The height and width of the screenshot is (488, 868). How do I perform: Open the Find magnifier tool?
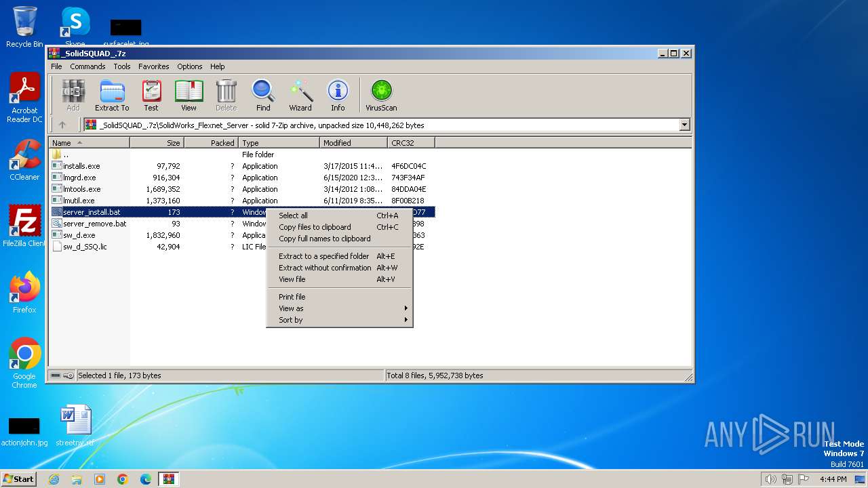pyautogui.click(x=263, y=95)
